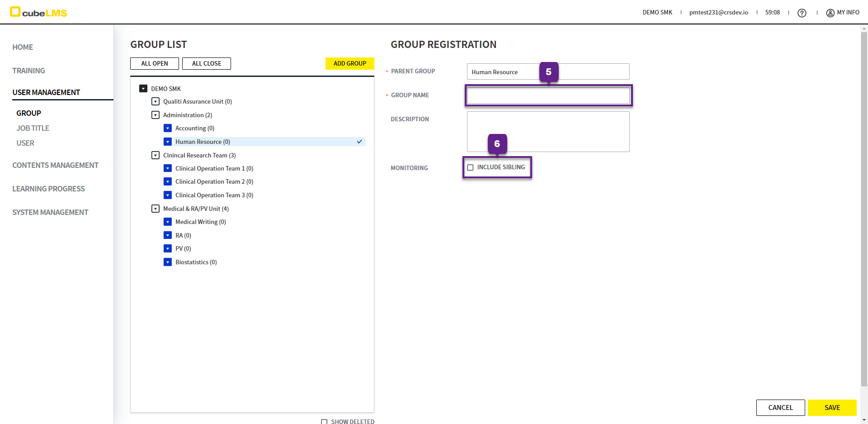This screenshot has height=424, width=868.
Task: Click the blue icon beside RA
Action: pos(168,236)
